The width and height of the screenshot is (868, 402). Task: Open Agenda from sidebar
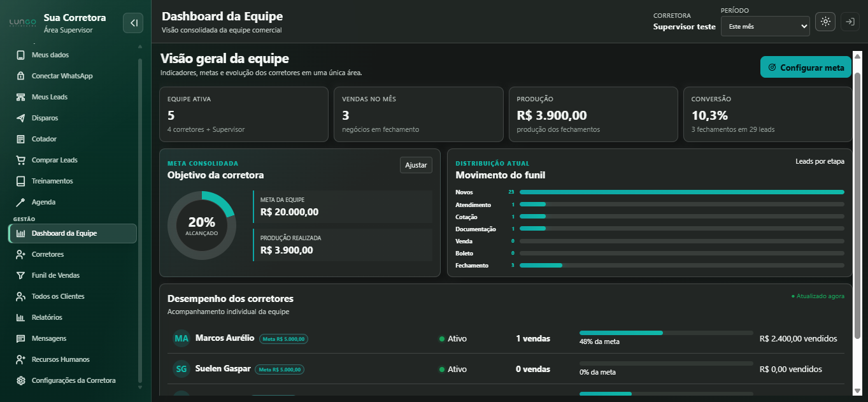(73, 202)
